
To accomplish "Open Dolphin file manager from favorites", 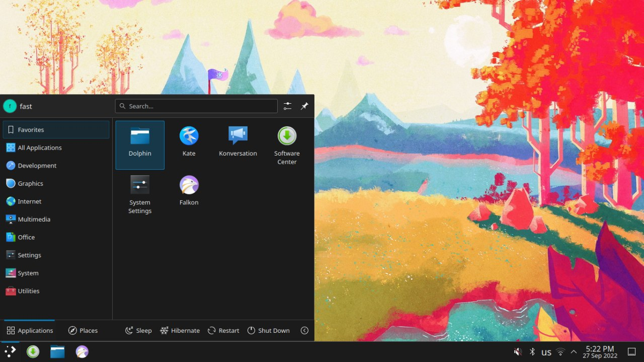I will tap(140, 144).
